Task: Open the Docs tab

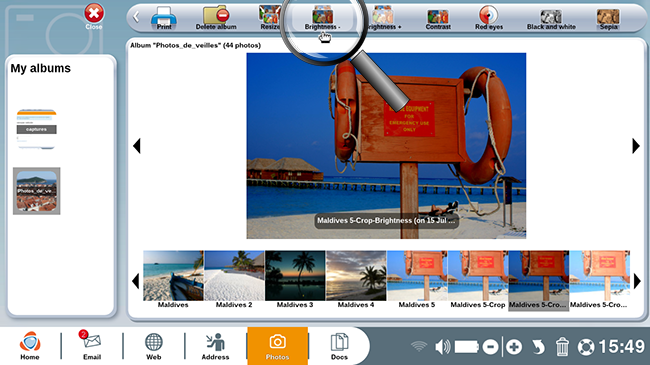Action: click(x=339, y=346)
